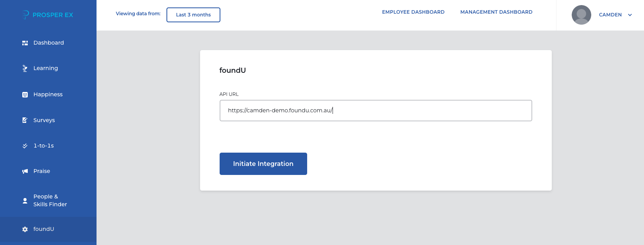Screen dimensions: 644x245
Task: Click the Dashboard grid icon in sidebar
Action: click(x=25, y=43)
